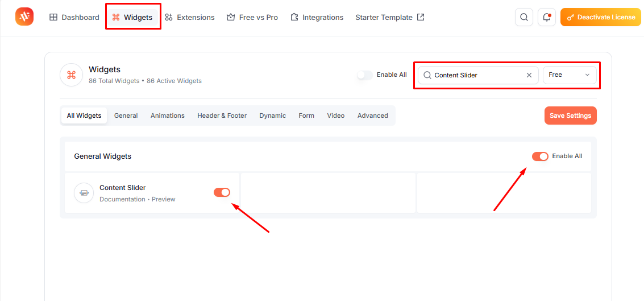The width and height of the screenshot is (644, 301).
Task: Open the Free filter dropdown
Action: 570,75
